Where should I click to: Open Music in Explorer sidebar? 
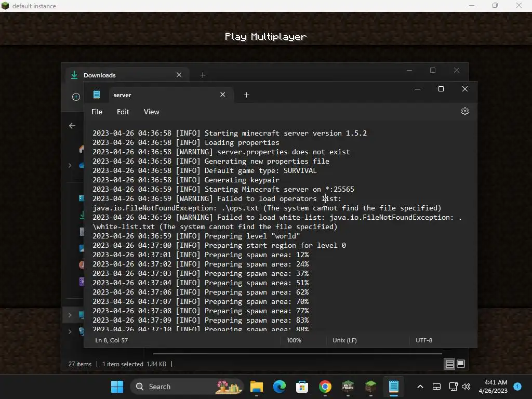pos(82,264)
